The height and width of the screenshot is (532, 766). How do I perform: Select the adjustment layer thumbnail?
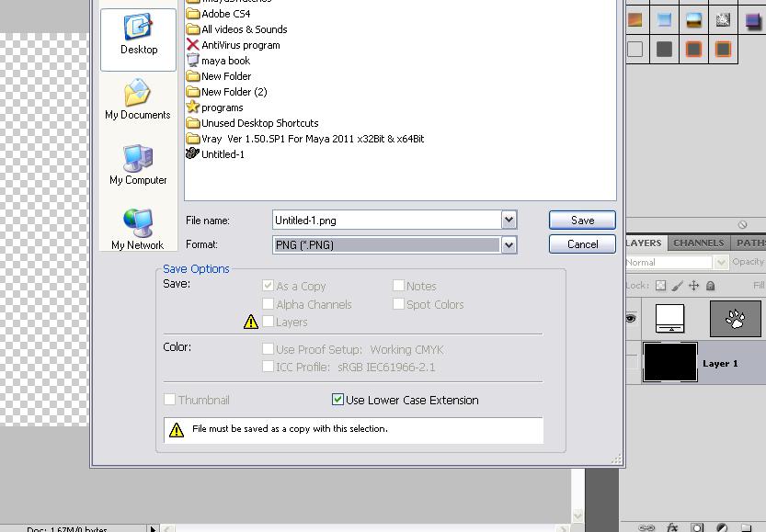coord(669,318)
